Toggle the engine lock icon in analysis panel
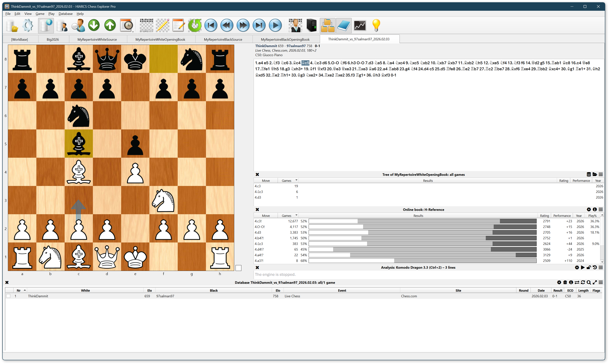The image size is (609, 364). 589,267
